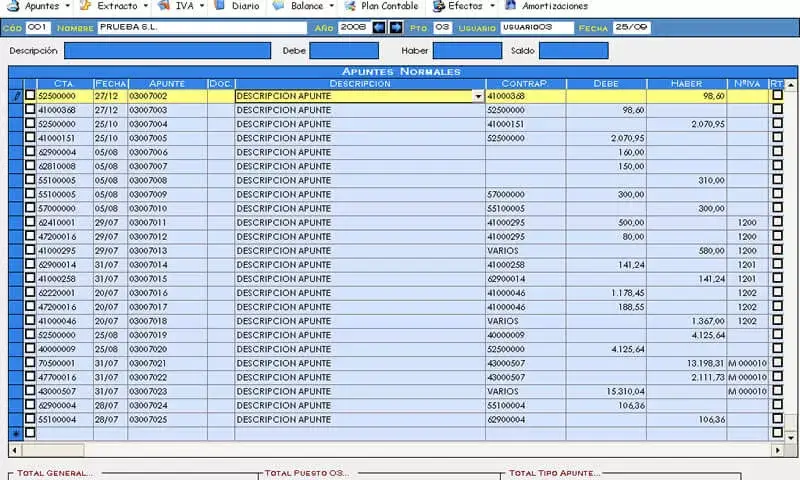This screenshot has height=480, width=800.
Task: Click the Fecha column header
Action: click(x=109, y=83)
